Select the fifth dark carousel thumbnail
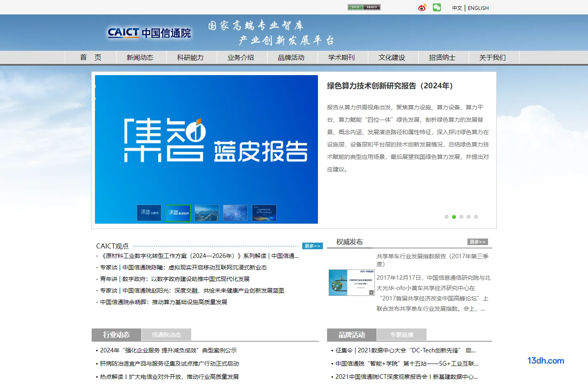This screenshot has height=385, width=588. pos(264,213)
